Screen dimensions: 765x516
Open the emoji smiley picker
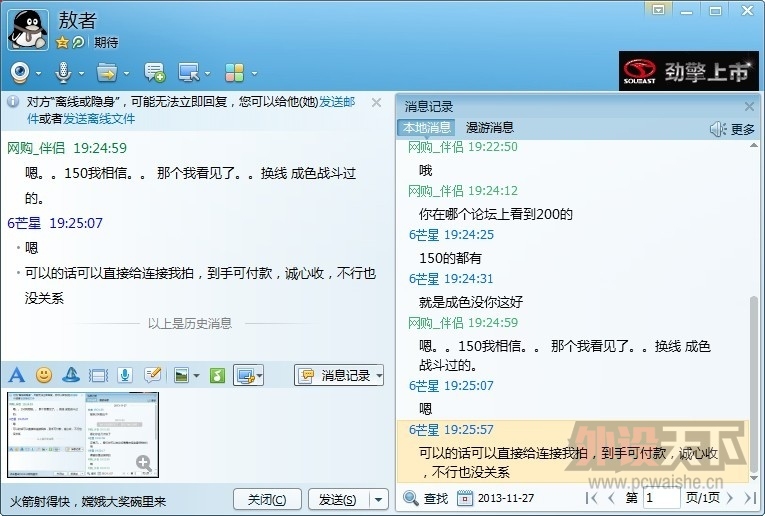44,375
